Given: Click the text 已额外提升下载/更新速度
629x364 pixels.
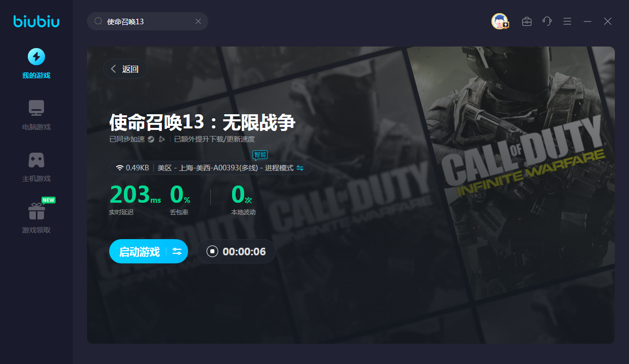Looking at the screenshot, I should coord(214,140).
